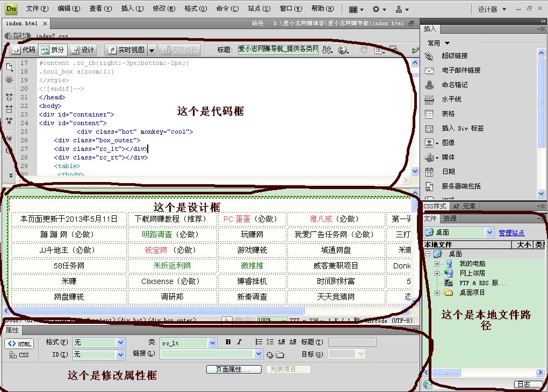This screenshot has width=548, height=392.
Task: Toggle 实时视图 live view
Action: click(x=126, y=50)
